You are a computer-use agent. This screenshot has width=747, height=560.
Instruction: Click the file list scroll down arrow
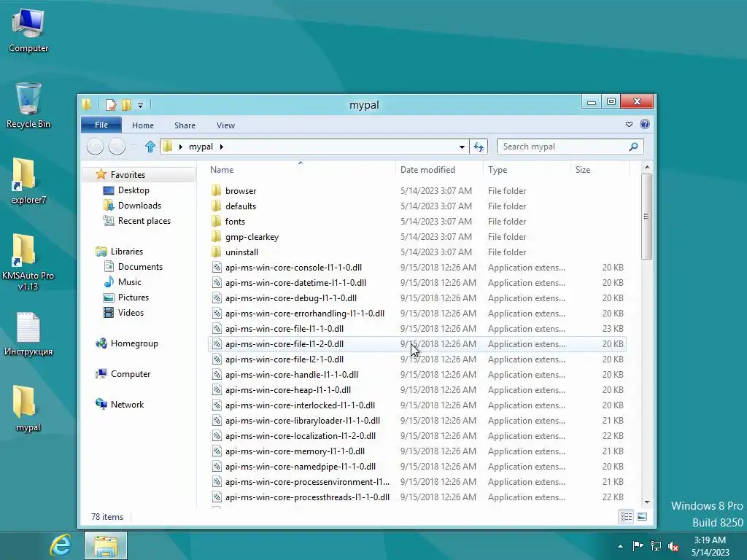[646, 502]
